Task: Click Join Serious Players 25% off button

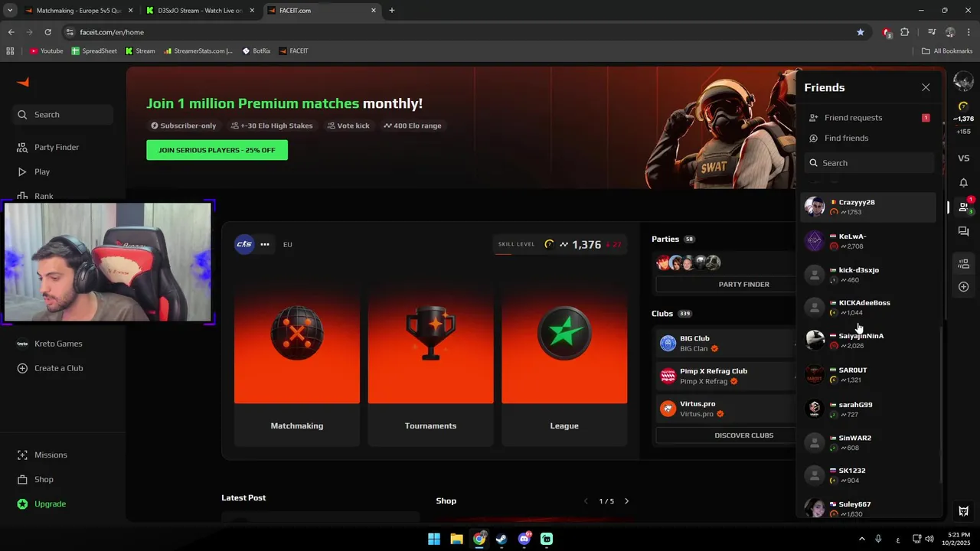Action: (217, 150)
